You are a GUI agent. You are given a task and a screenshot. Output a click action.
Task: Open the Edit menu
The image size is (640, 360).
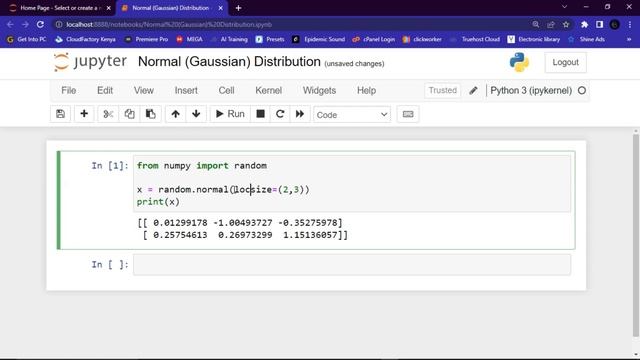[x=105, y=90]
